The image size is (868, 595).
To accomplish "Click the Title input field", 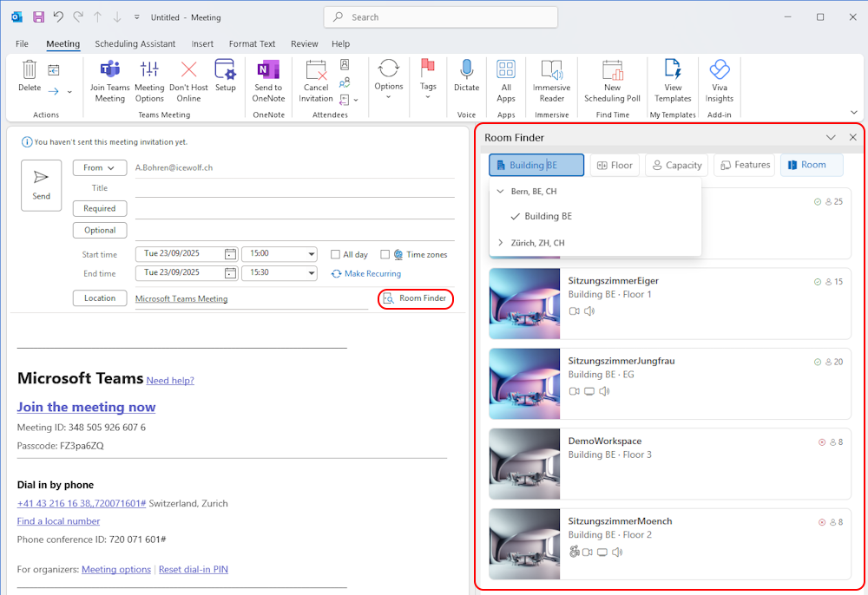I will pos(294,188).
